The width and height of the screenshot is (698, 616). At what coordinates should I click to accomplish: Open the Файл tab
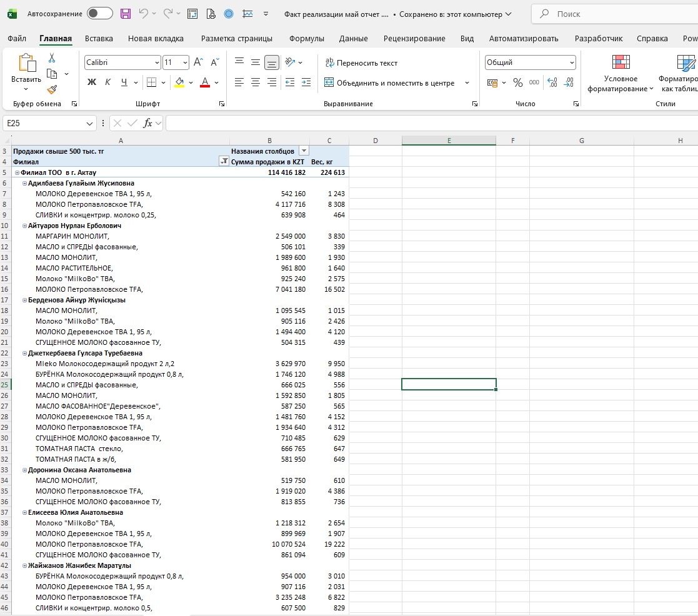click(x=17, y=38)
